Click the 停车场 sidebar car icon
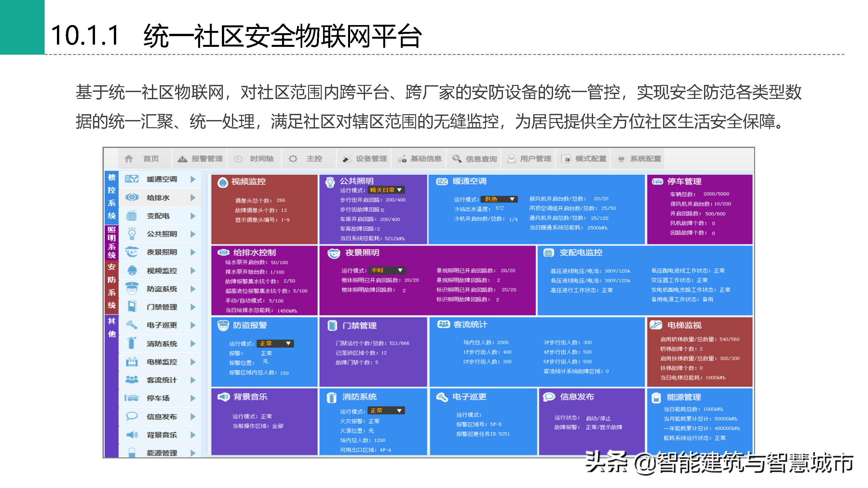Screen dimensions: 868x488 pyautogui.click(x=132, y=398)
